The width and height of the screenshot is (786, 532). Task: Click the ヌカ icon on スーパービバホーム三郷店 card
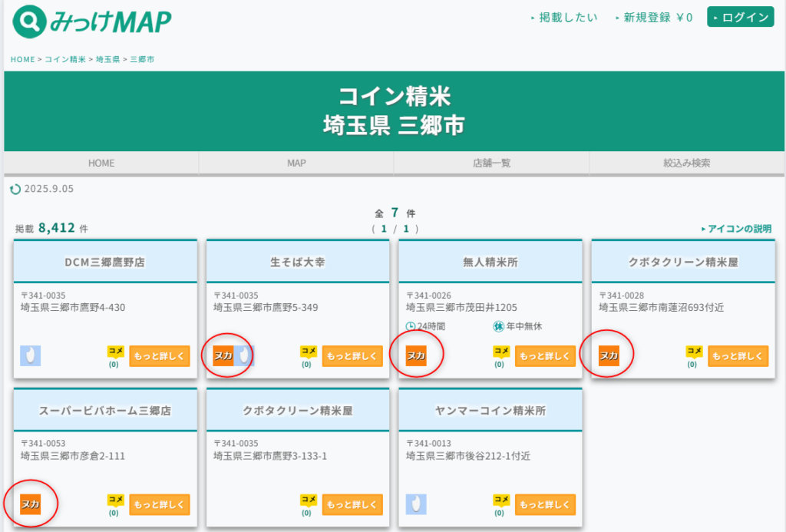tap(31, 504)
